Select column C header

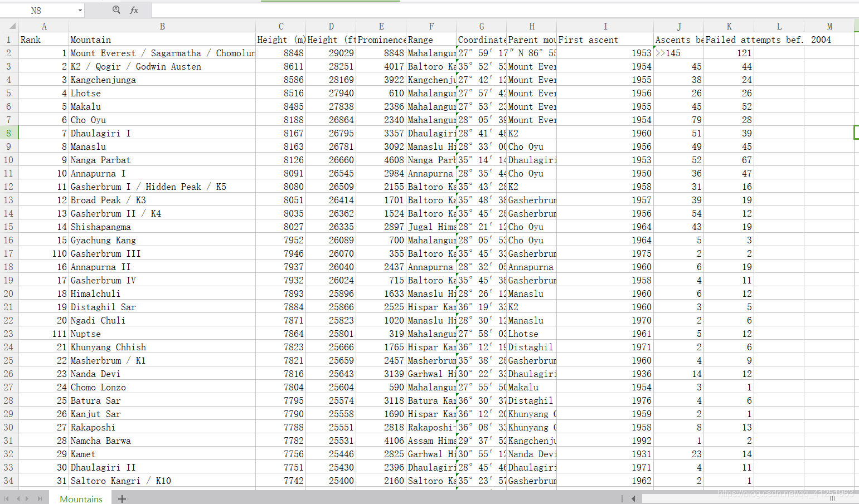tap(281, 26)
